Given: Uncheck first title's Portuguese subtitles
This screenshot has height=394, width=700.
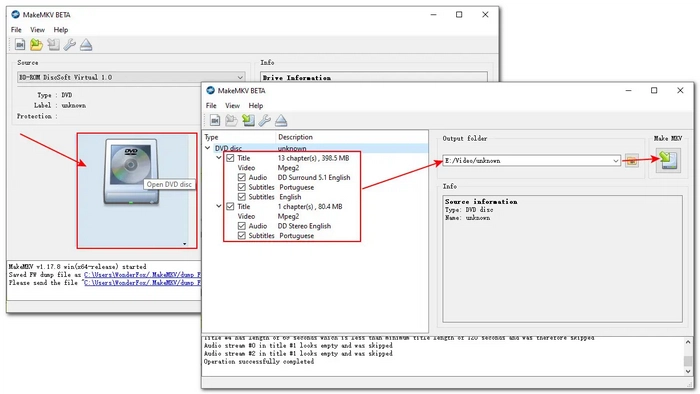Looking at the screenshot, I should click(242, 187).
